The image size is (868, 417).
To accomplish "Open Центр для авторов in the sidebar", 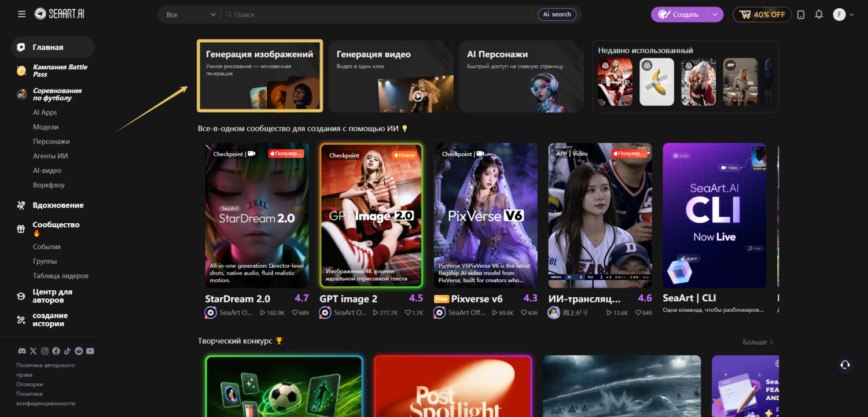I will coord(53,296).
